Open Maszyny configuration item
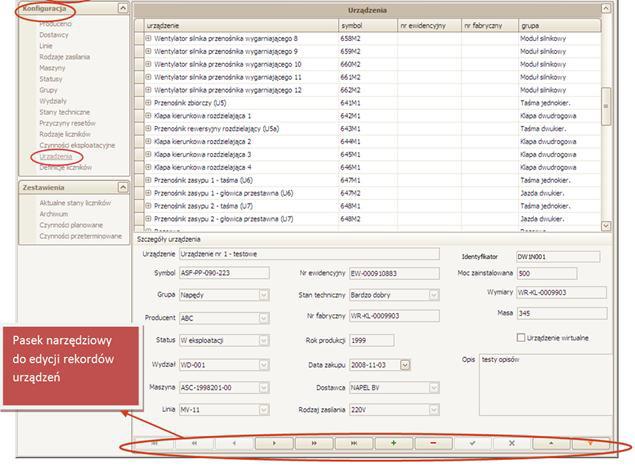Screen dimensions: 635x465 52,68
